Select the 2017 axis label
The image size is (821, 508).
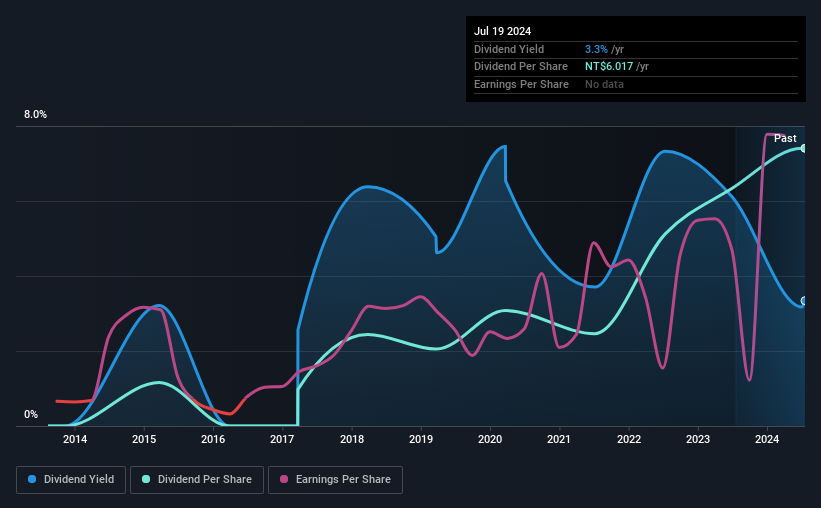pos(282,439)
